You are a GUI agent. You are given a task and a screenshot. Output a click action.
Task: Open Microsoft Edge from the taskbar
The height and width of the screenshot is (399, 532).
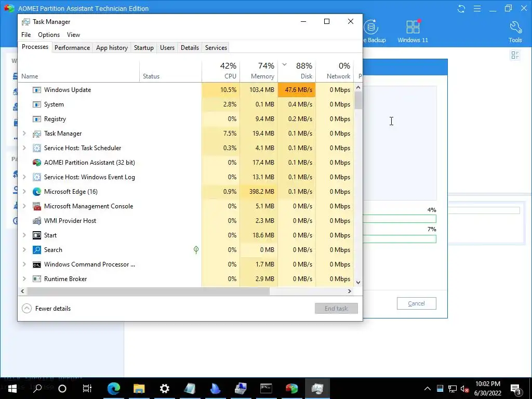tap(114, 388)
